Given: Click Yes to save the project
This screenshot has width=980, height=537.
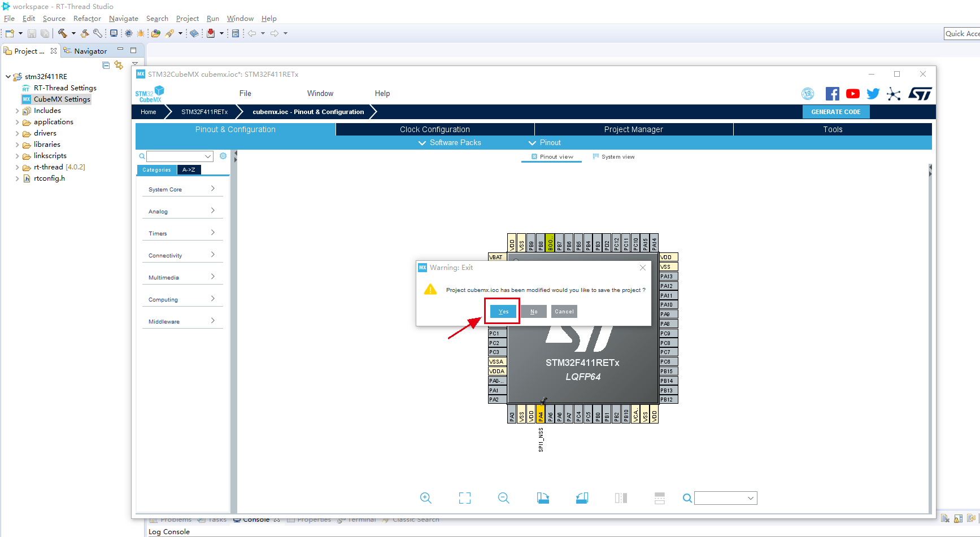Looking at the screenshot, I should coord(503,312).
